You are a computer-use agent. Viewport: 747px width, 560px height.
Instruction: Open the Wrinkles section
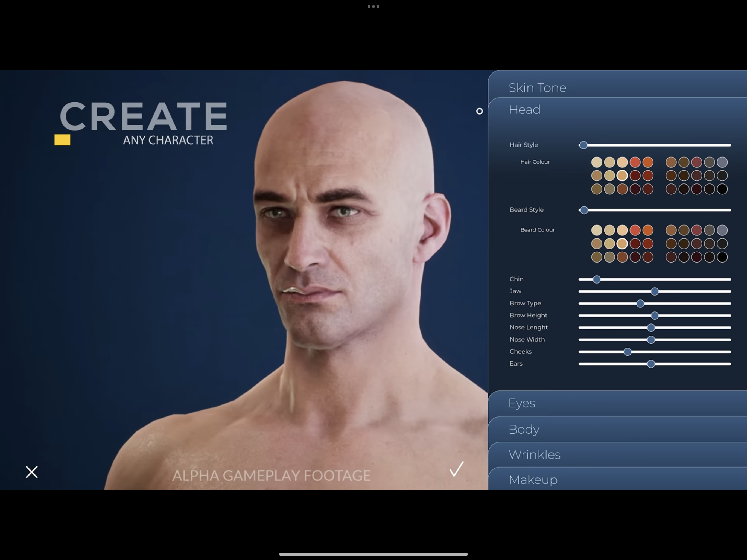tap(617, 455)
